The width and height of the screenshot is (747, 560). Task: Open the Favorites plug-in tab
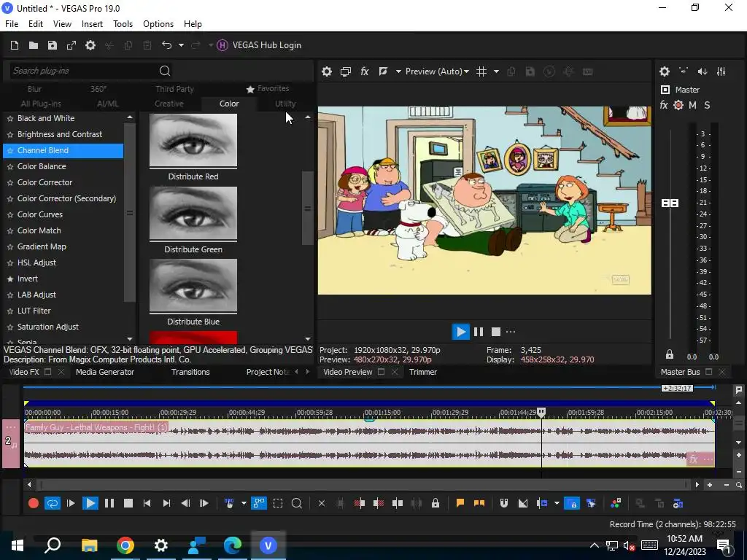coord(268,88)
